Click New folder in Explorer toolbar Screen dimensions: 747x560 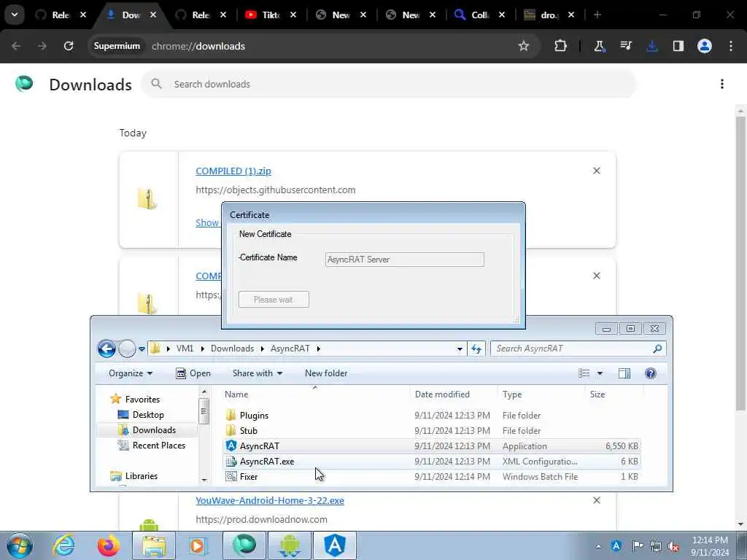point(326,373)
